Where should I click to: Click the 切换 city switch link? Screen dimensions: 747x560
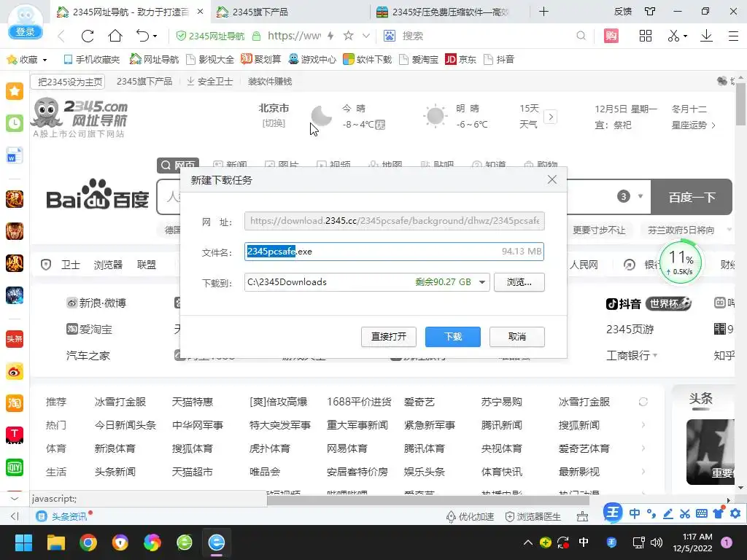tap(274, 123)
